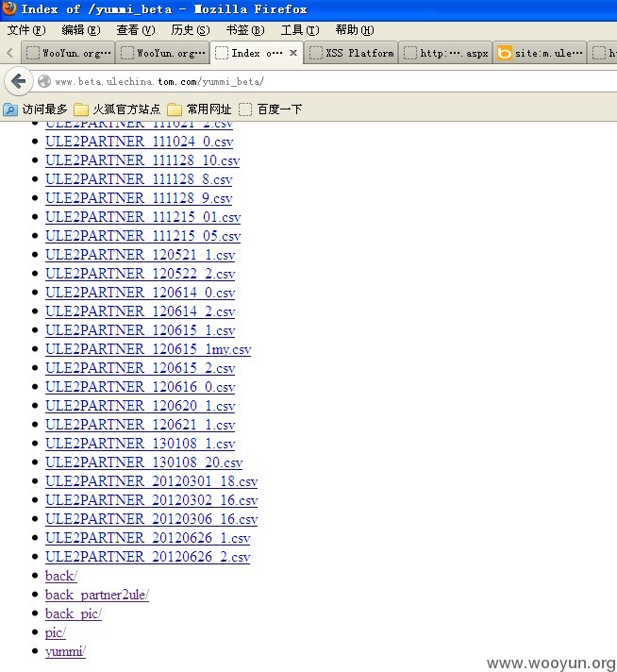The image size is (617, 672).
Task: Open ULE2PARTNER_120522_2.csv link
Action: (x=141, y=274)
